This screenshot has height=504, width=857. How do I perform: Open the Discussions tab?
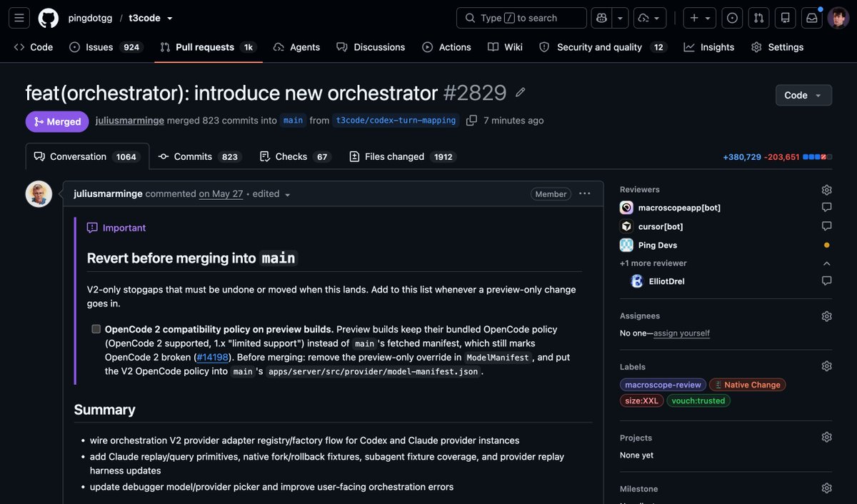pos(371,47)
